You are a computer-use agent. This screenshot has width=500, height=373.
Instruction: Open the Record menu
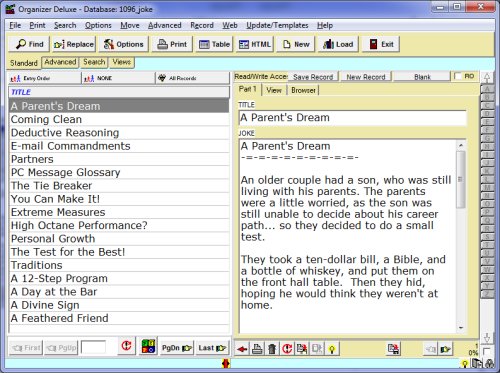tap(202, 25)
